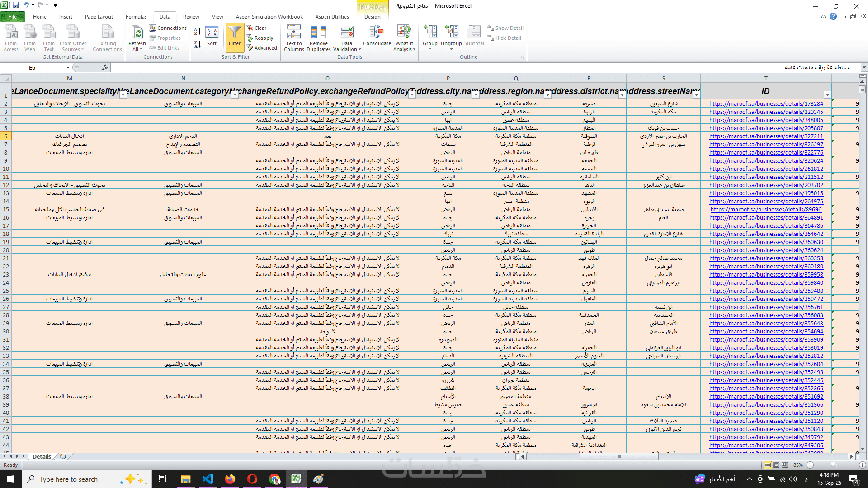The width and height of the screenshot is (868, 488).
Task: Toggle Page Layout view in status bar
Action: point(776,465)
